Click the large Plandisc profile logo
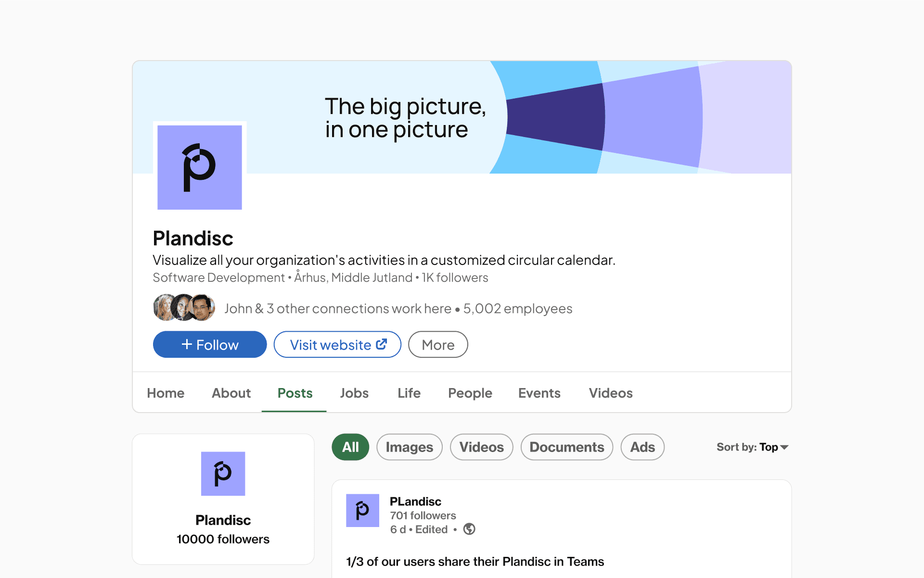This screenshot has width=924, height=578. 199,167
